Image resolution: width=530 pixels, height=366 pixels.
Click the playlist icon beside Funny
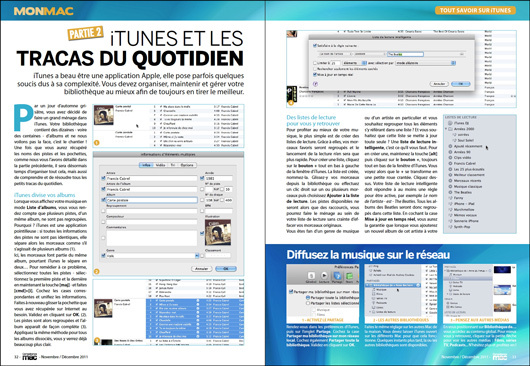tap(450, 198)
